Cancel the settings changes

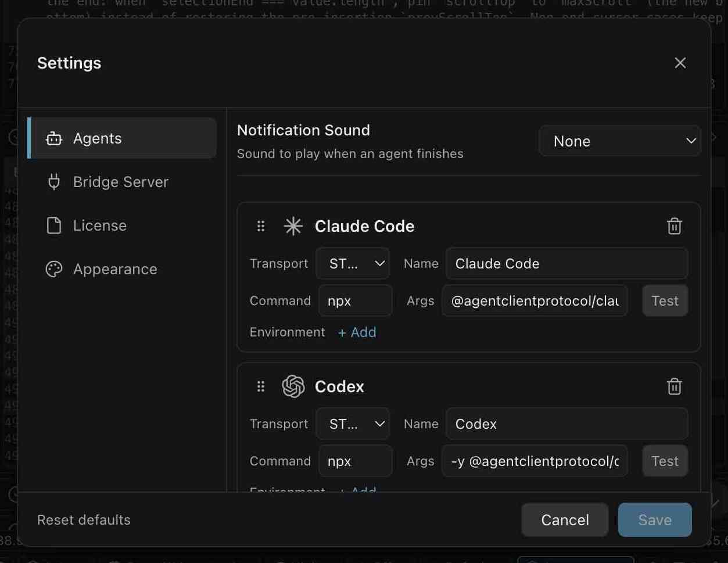tap(565, 519)
